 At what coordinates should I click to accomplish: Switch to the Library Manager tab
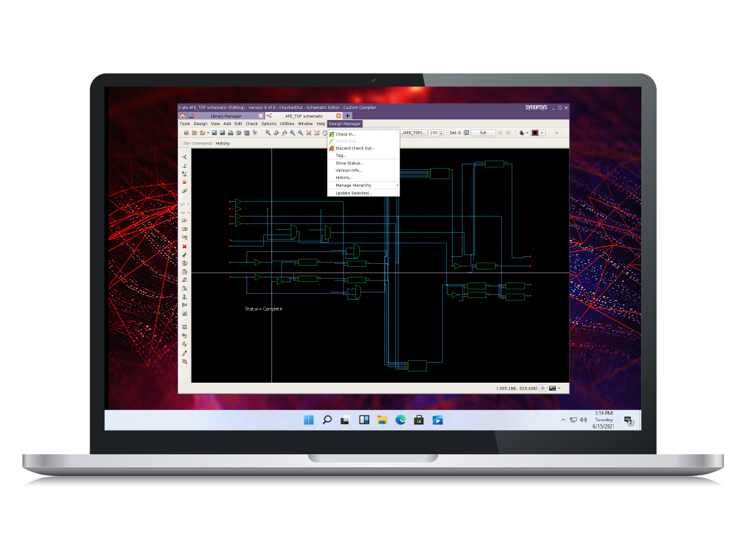pos(225,115)
